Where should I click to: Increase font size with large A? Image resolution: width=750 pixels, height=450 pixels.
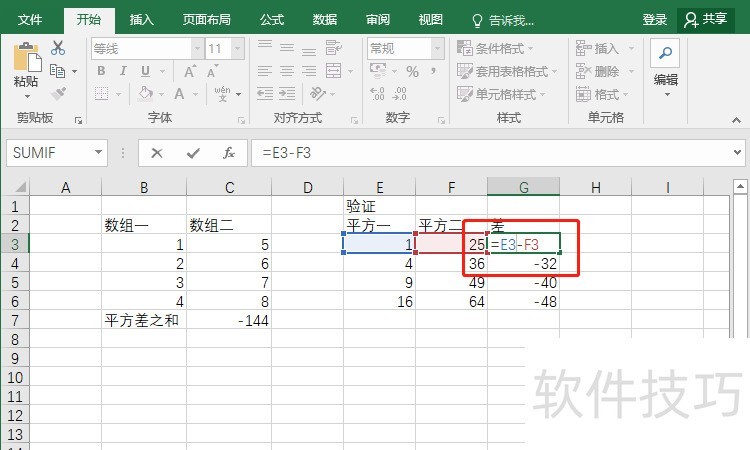click(x=190, y=71)
